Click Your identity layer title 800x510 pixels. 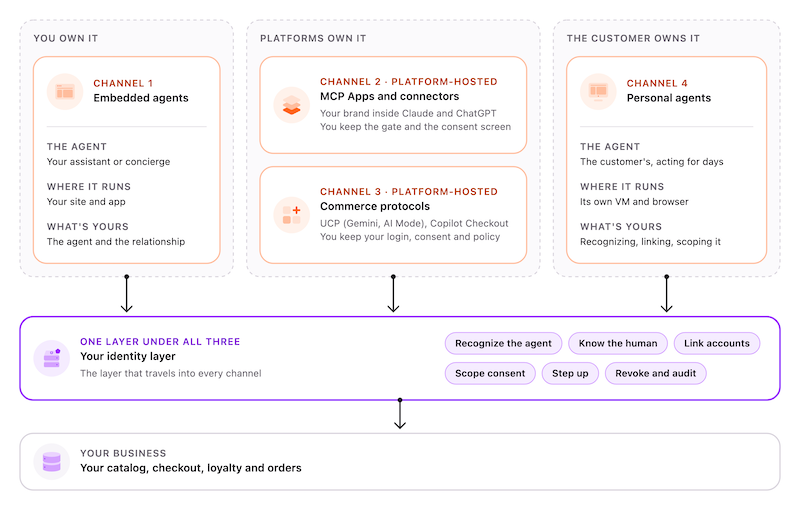pos(128,356)
